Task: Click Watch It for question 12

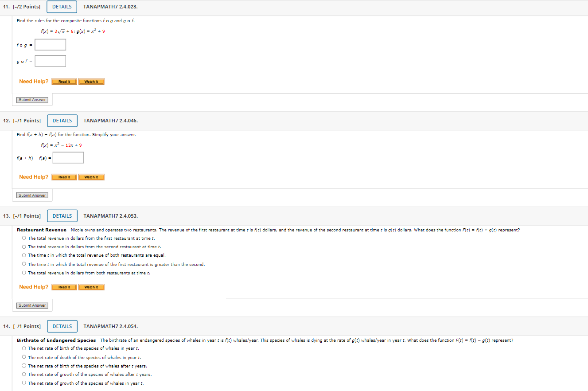Action: 91,177
